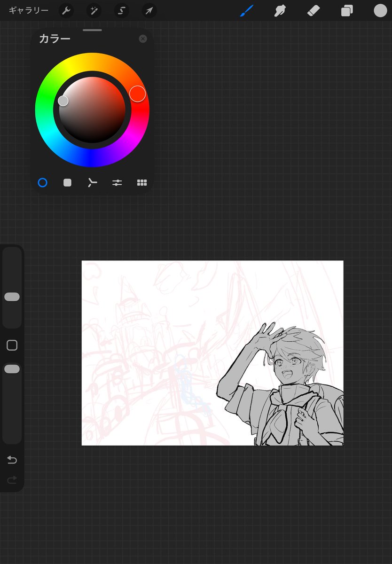Select the Brush tool

coord(247,11)
